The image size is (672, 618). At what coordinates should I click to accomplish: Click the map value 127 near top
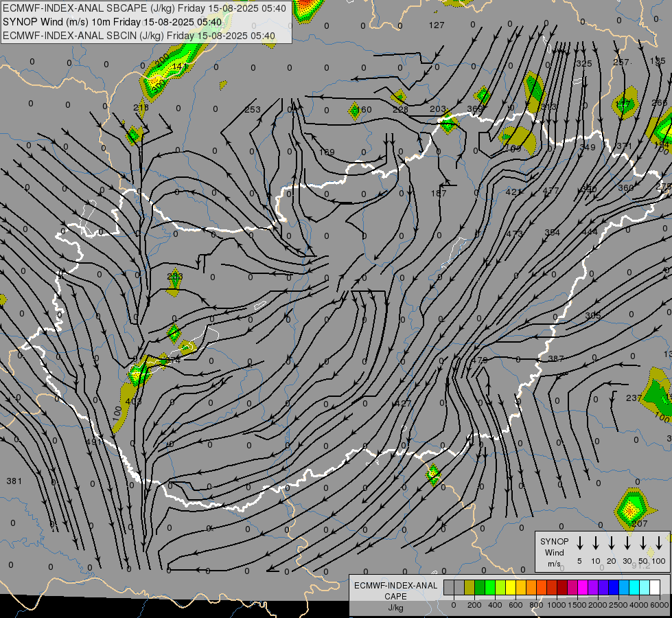(437, 25)
